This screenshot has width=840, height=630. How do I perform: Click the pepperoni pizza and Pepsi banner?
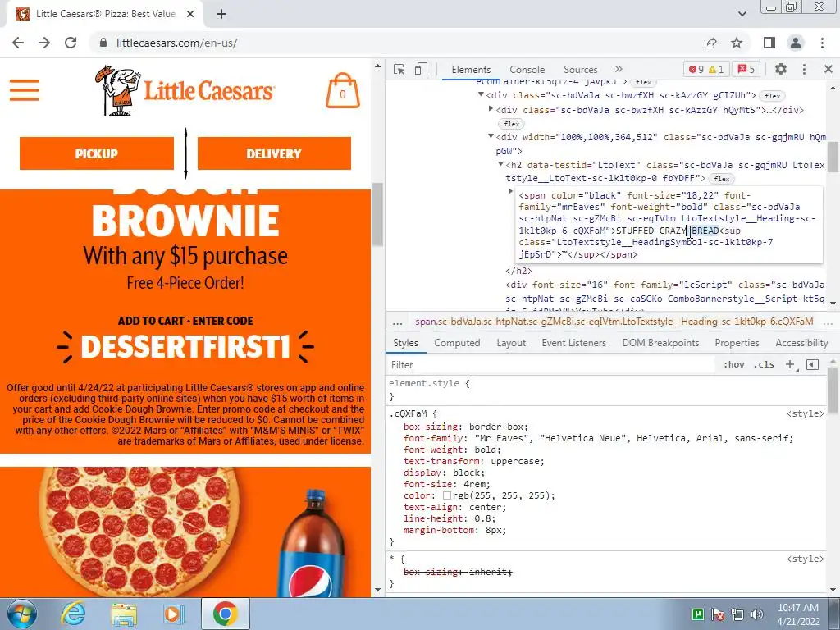tap(185, 532)
